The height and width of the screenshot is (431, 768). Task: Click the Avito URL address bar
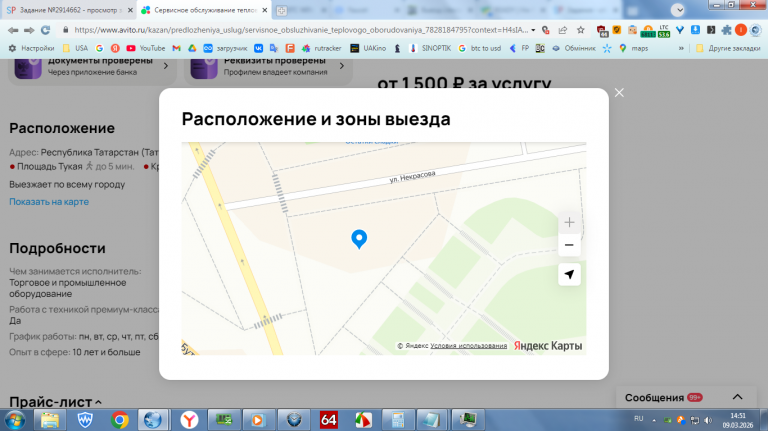(301, 30)
